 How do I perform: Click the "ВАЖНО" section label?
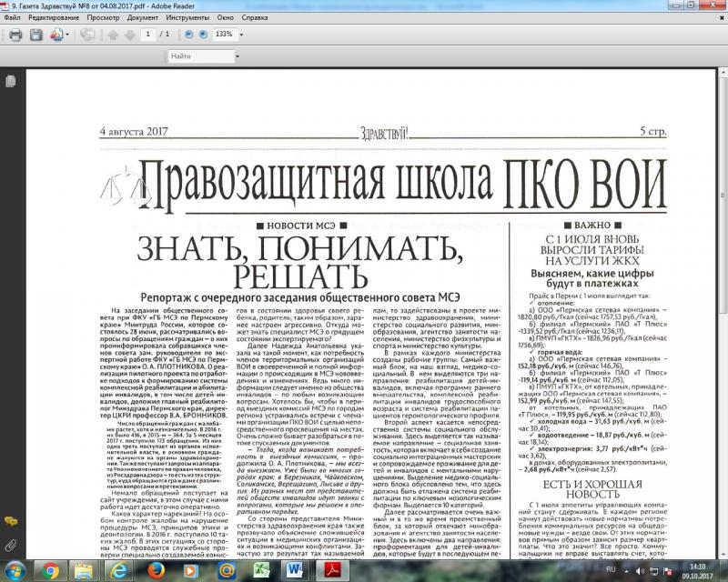coord(592,226)
